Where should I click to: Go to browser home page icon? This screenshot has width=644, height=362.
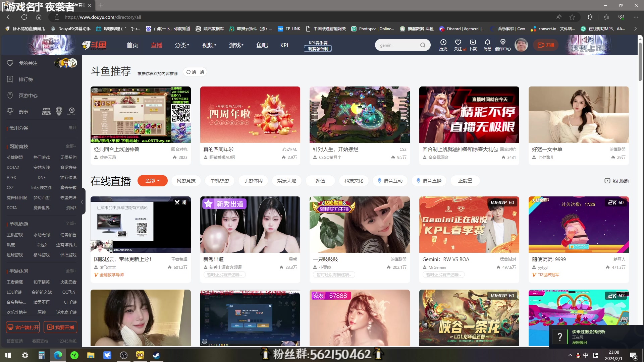point(39,17)
